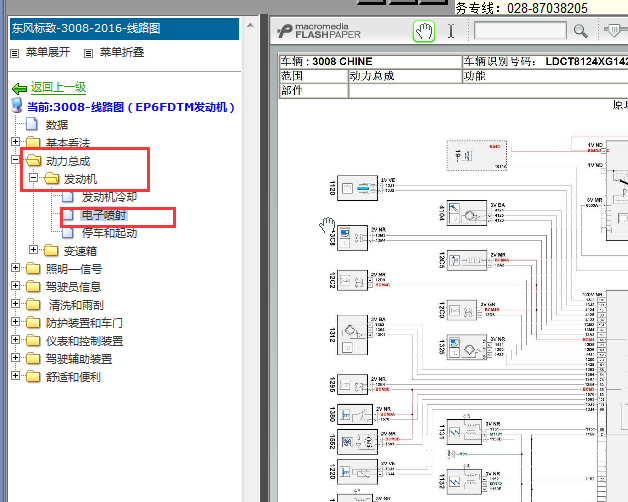The image size is (628, 502).
Task: Click the 当前:3008-线路图 (EP6FDTM发动机) heading
Action: pyautogui.click(x=131, y=107)
